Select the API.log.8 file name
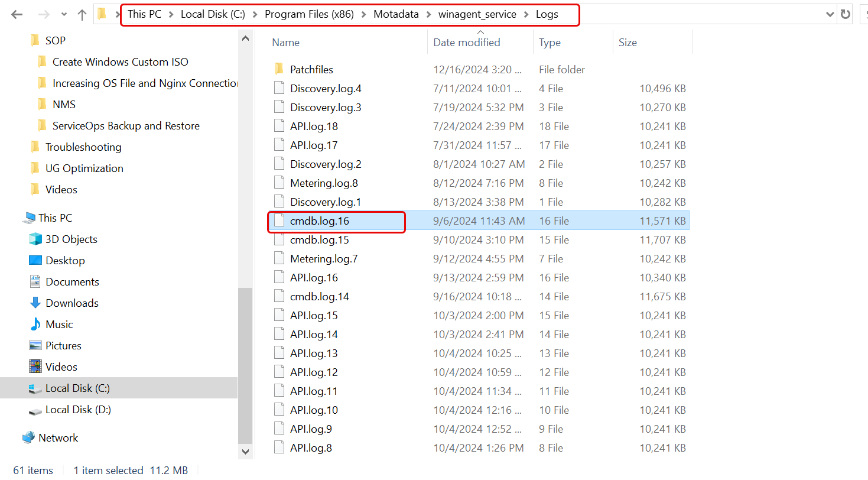868x480 pixels. pyautogui.click(x=311, y=448)
